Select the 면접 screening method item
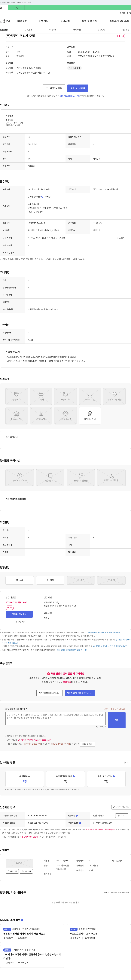Viewport: 131px width, 980px height. point(50,580)
